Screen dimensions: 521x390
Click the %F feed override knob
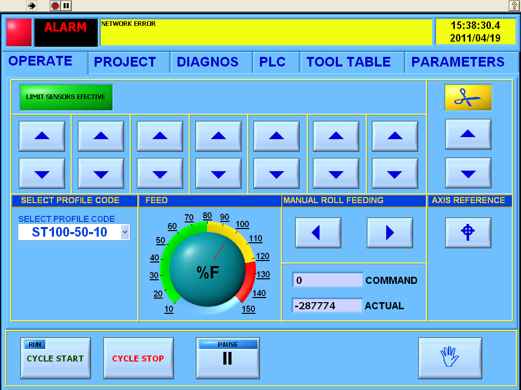[208, 269]
